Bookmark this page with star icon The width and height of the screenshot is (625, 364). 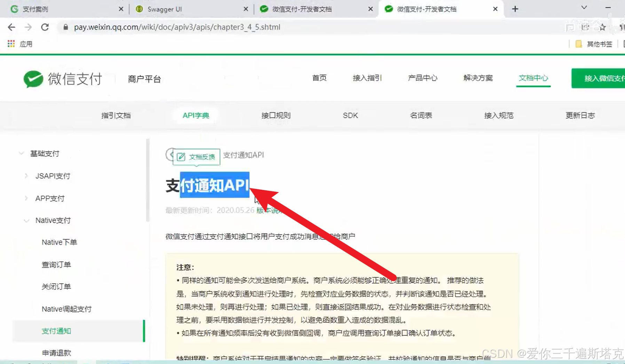(x=602, y=27)
